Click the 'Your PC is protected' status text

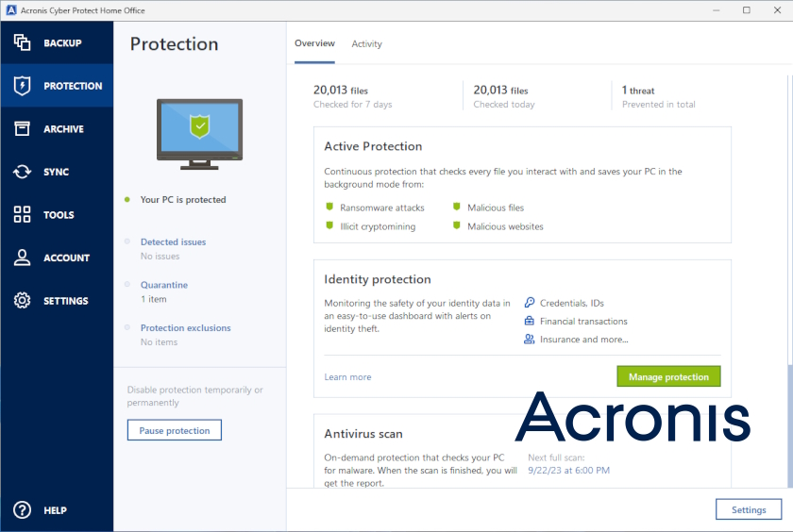pyautogui.click(x=183, y=200)
